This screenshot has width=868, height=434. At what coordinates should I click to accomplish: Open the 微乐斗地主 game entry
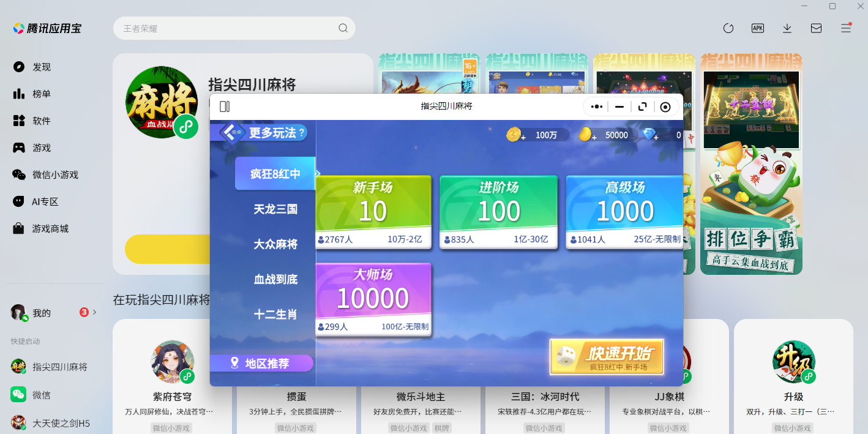pyautogui.click(x=421, y=397)
